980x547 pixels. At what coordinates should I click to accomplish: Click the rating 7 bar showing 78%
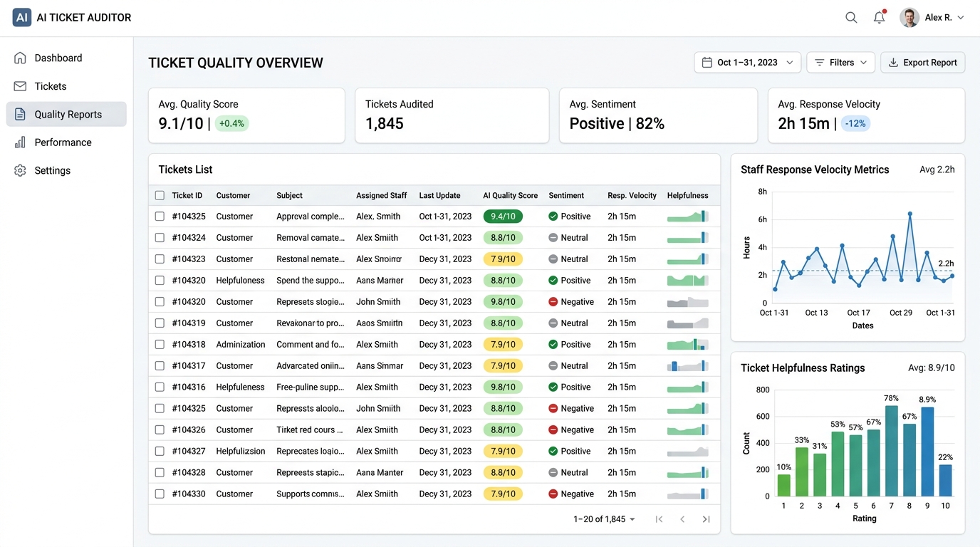point(892,451)
